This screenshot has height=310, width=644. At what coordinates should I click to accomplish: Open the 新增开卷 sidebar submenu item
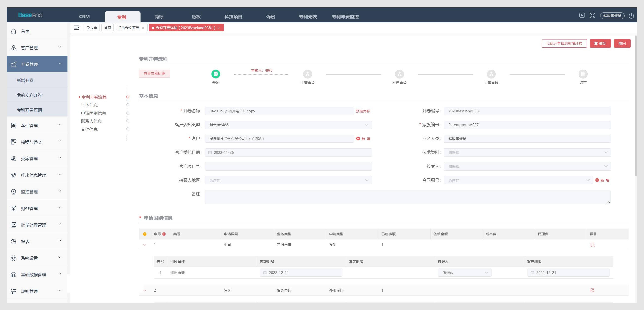[37, 80]
